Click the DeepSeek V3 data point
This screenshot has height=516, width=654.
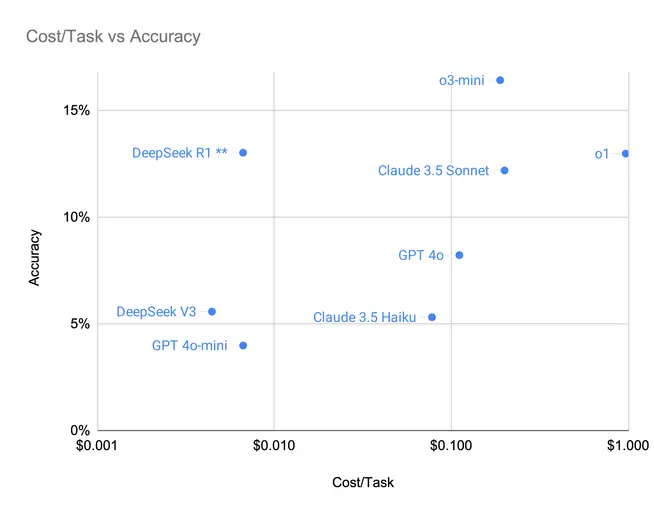[x=211, y=312]
